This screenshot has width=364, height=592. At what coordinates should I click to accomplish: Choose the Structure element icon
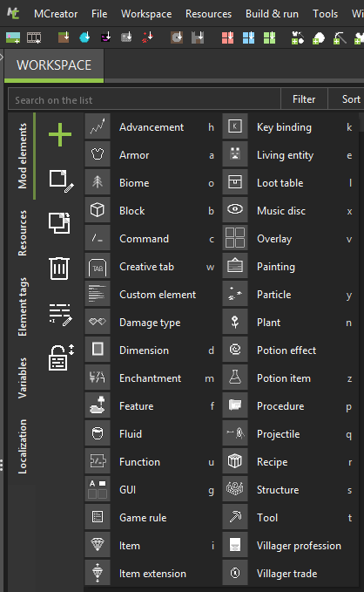coord(235,489)
